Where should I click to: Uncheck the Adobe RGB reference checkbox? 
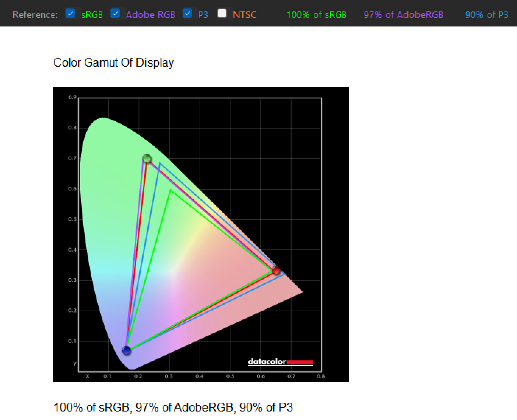[x=115, y=14]
